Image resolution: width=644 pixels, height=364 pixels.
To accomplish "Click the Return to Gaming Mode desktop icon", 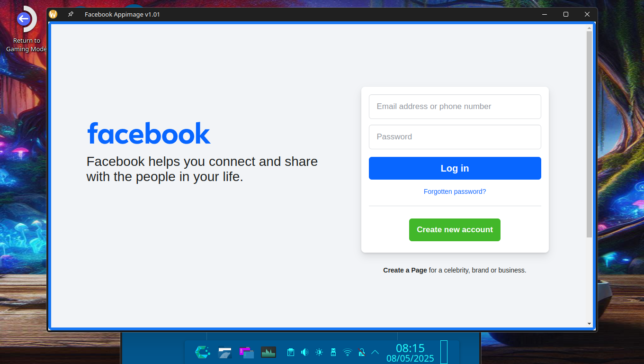I will tap(27, 29).
